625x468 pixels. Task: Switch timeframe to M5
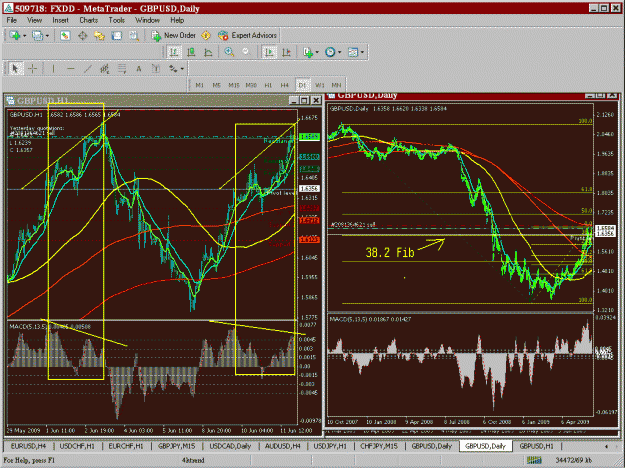(x=216, y=85)
